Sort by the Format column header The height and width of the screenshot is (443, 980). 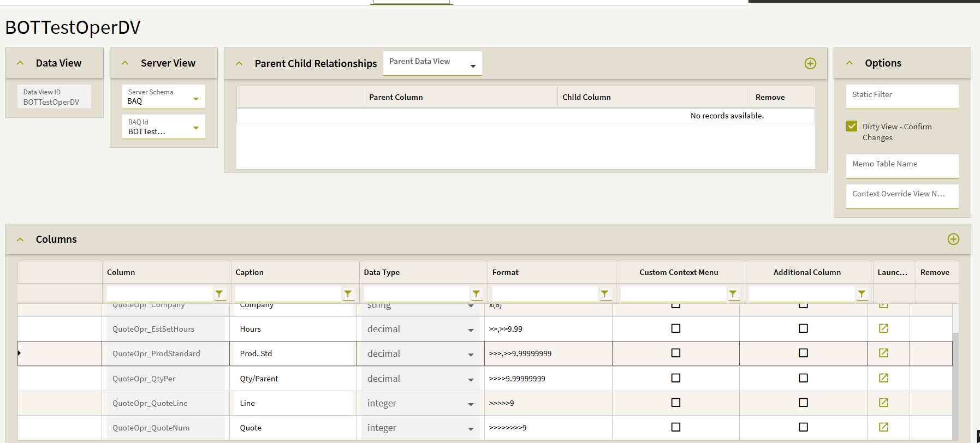tap(506, 272)
